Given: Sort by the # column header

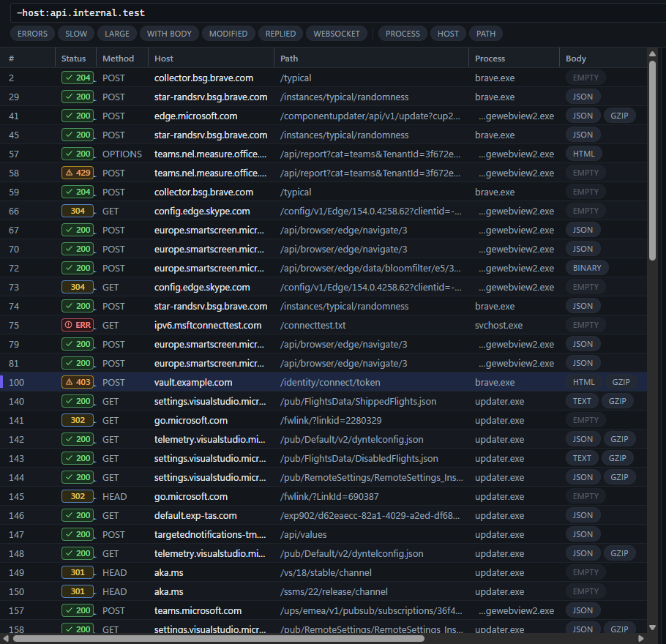Looking at the screenshot, I should 28,59.
